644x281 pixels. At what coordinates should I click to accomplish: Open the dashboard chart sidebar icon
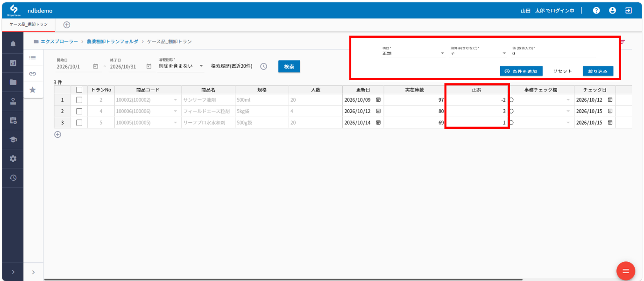point(13,63)
